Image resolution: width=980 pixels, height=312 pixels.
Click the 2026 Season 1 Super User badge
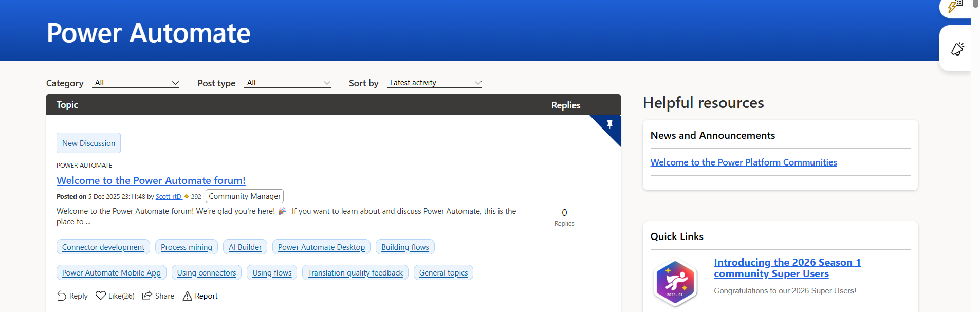tap(675, 282)
